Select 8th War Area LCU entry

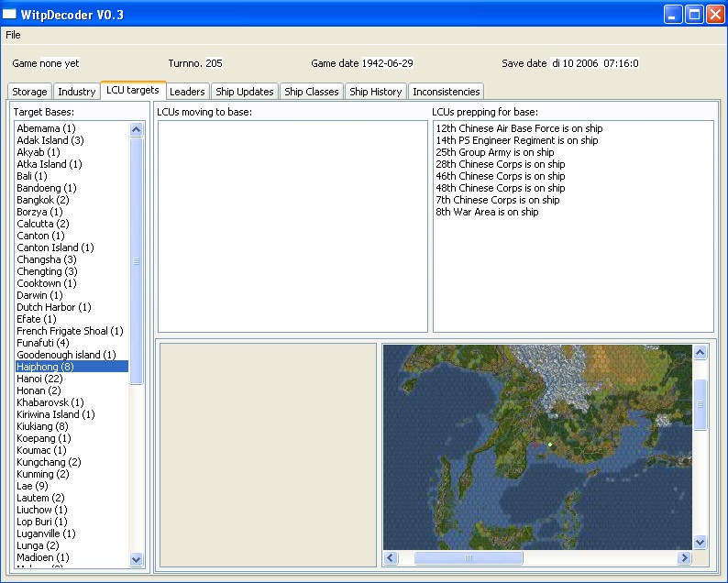(x=487, y=212)
